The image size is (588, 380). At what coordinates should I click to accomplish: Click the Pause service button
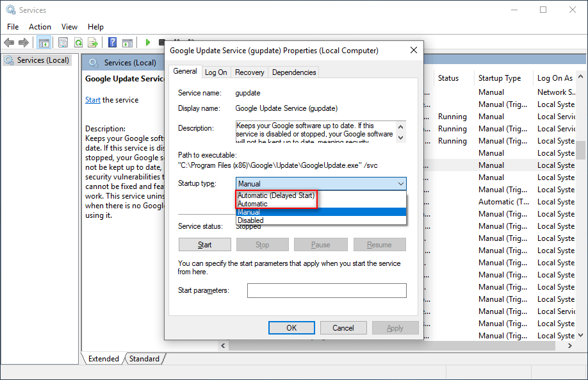(321, 245)
